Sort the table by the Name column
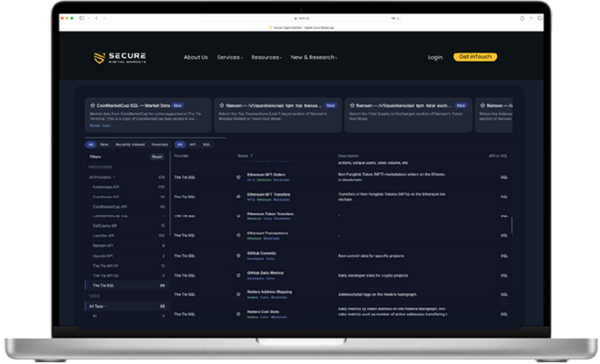The height and width of the screenshot is (364, 600). [x=245, y=156]
